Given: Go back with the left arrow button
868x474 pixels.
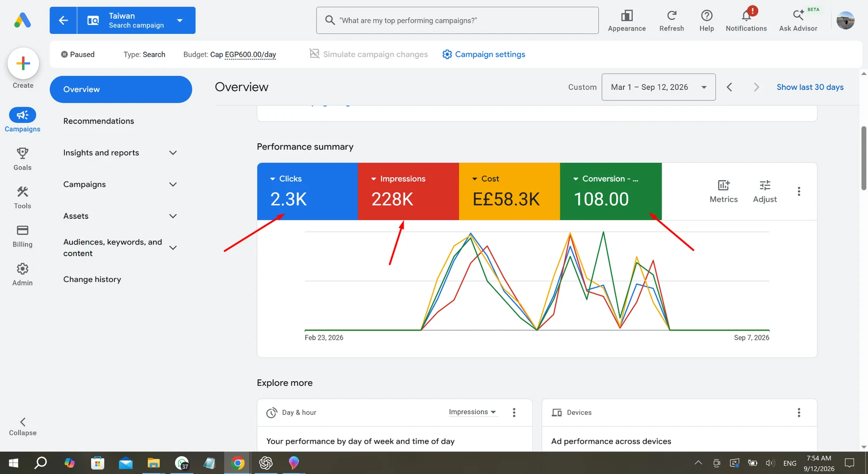Looking at the screenshot, I should click(63, 20).
